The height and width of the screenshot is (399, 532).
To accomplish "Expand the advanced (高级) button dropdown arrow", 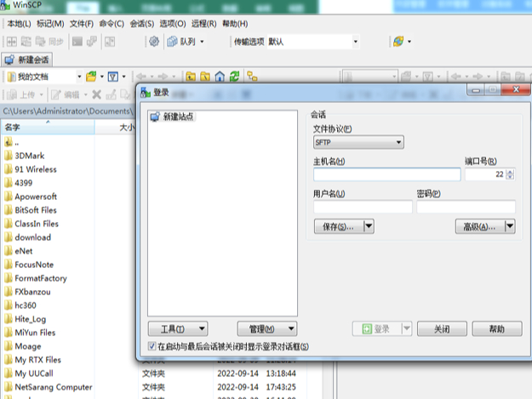I will (510, 226).
